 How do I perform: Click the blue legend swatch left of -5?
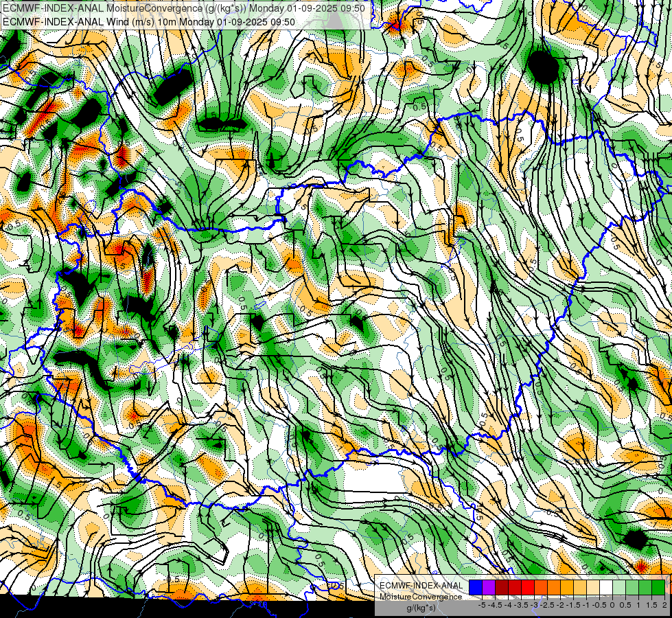(476, 587)
